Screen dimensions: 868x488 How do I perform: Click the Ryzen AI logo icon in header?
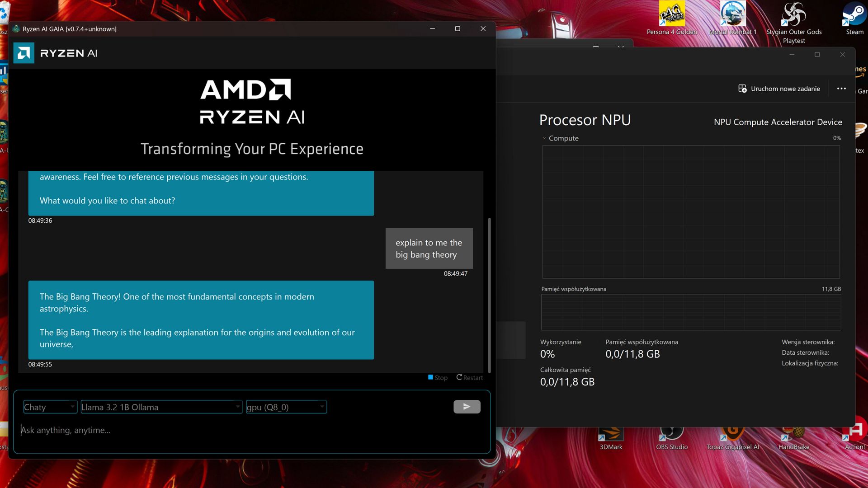point(24,53)
